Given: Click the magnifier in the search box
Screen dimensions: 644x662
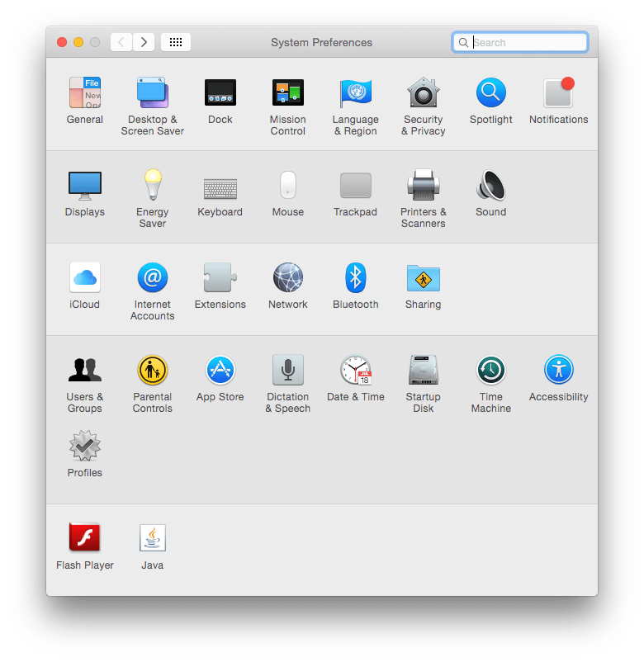Looking at the screenshot, I should coord(463,43).
